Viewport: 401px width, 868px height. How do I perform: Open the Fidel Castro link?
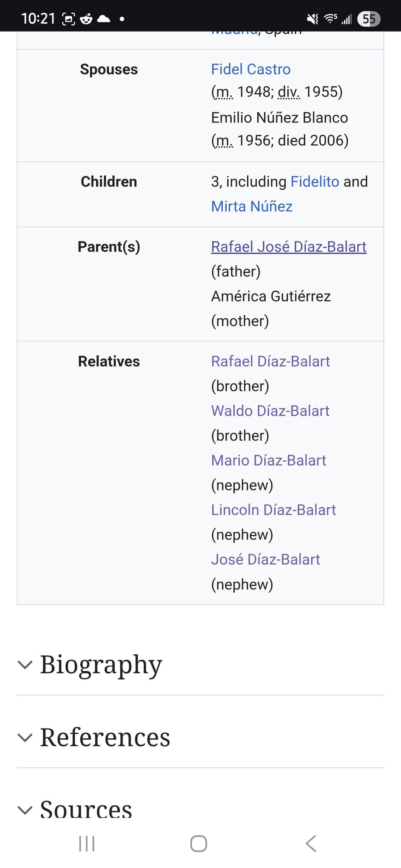(251, 69)
